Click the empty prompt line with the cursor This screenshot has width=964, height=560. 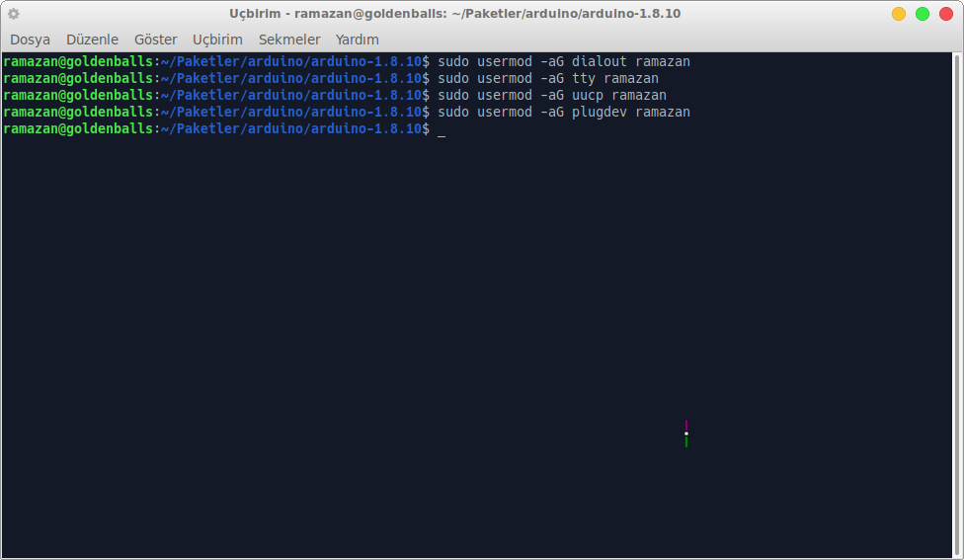pos(224,128)
